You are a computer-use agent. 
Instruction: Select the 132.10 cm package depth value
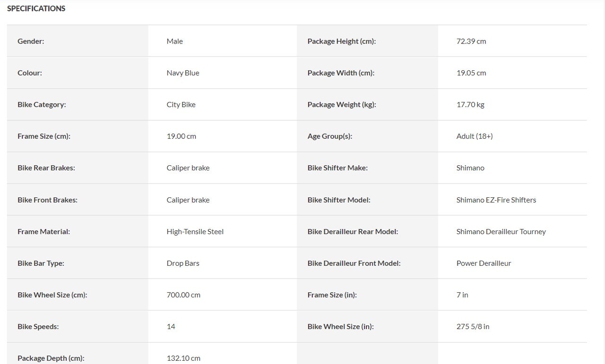183,358
